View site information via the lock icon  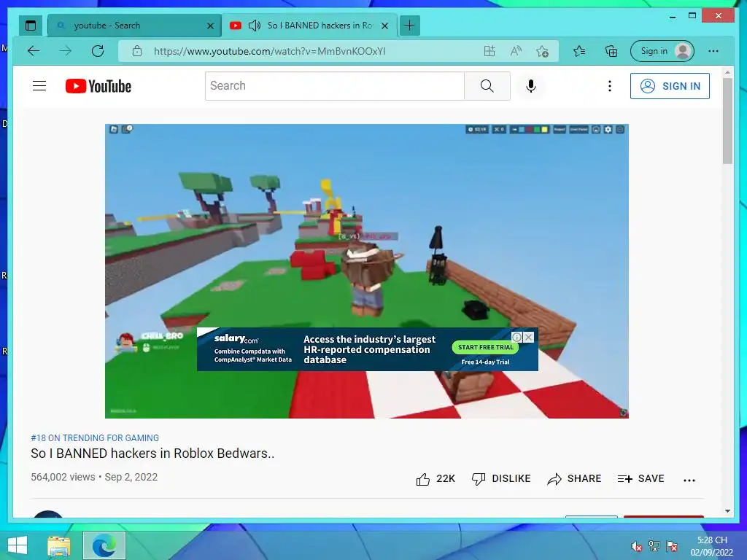tap(136, 51)
